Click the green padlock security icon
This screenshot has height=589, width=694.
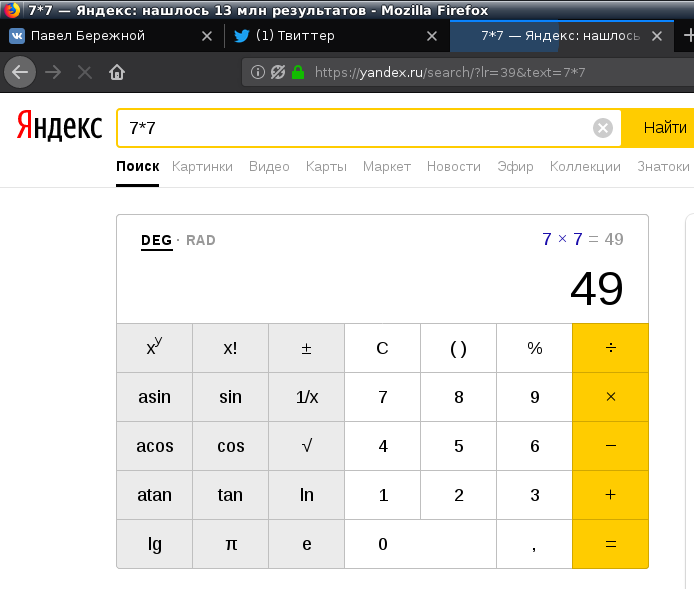click(x=298, y=72)
